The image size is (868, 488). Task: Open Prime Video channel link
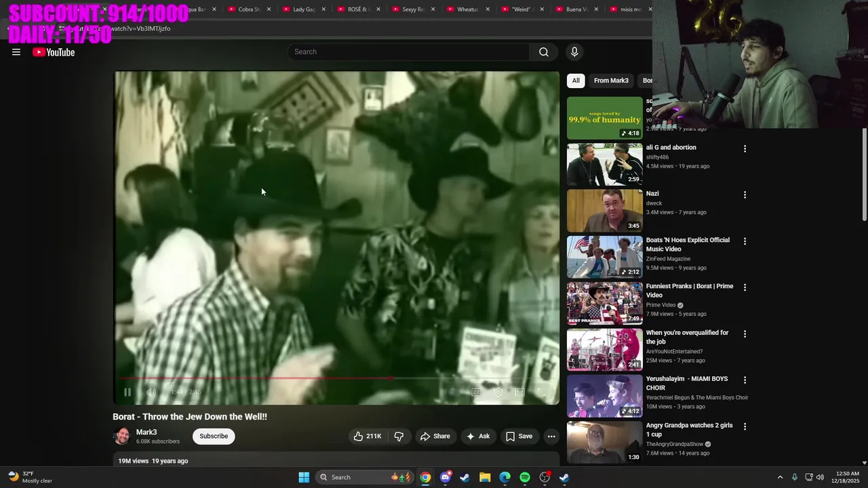[660, 305]
